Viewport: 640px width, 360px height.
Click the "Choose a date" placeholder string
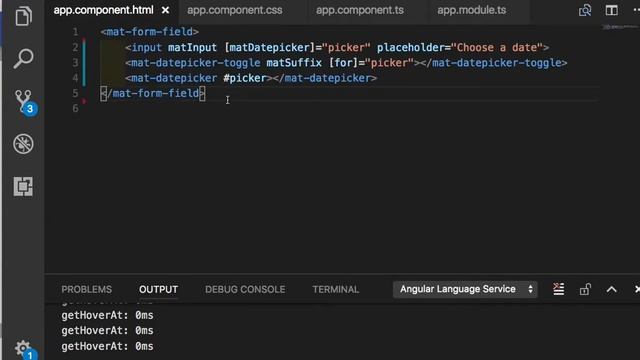click(x=497, y=47)
